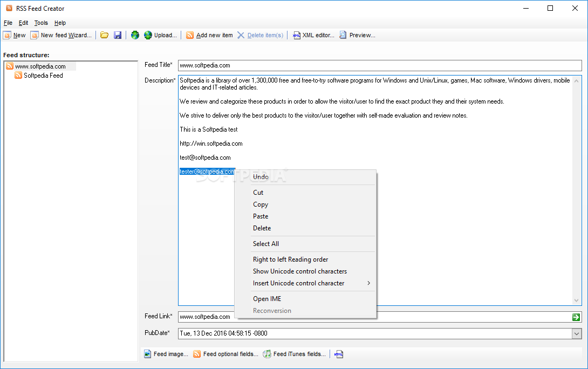Click the Feed optional fields RSS icon
Image resolution: width=588 pixels, height=369 pixels.
tap(197, 354)
